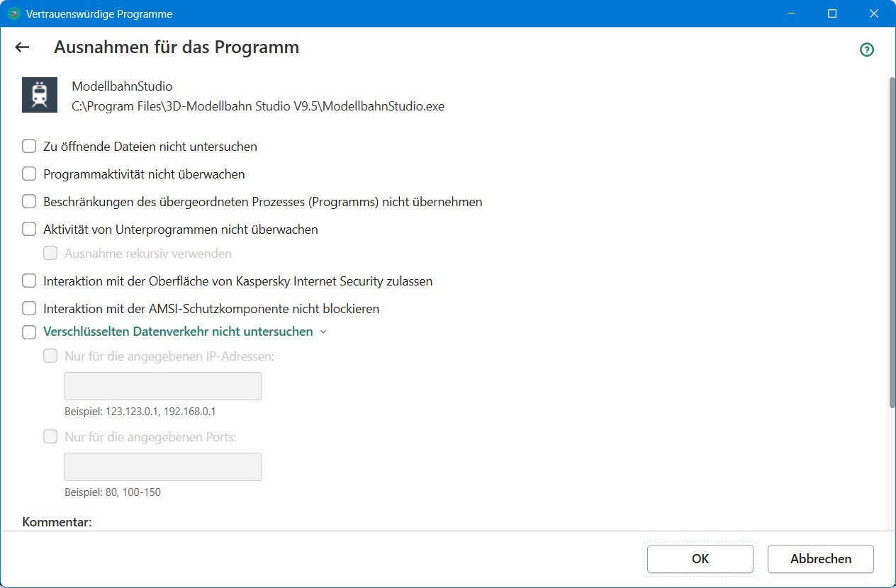Screen dimensions: 896x588
Task: Enable 'Zu öffnende Dateien nicht untersuchen'
Action: click(x=29, y=147)
